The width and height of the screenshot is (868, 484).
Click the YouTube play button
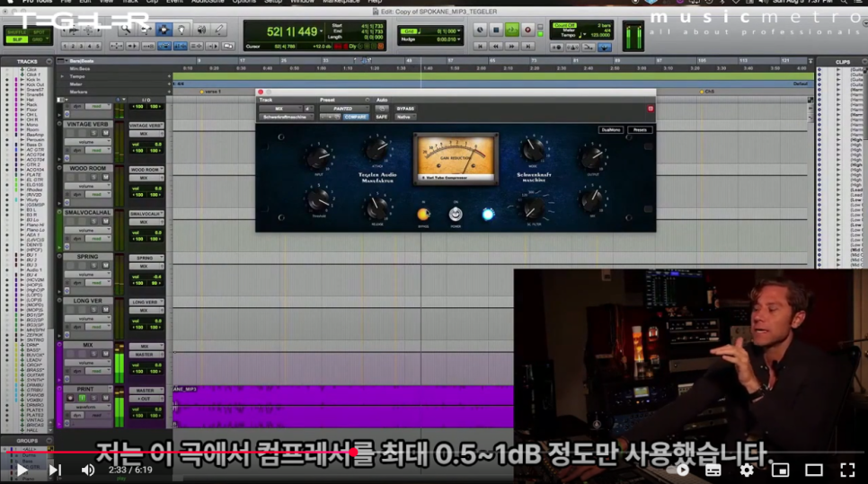[x=22, y=471]
